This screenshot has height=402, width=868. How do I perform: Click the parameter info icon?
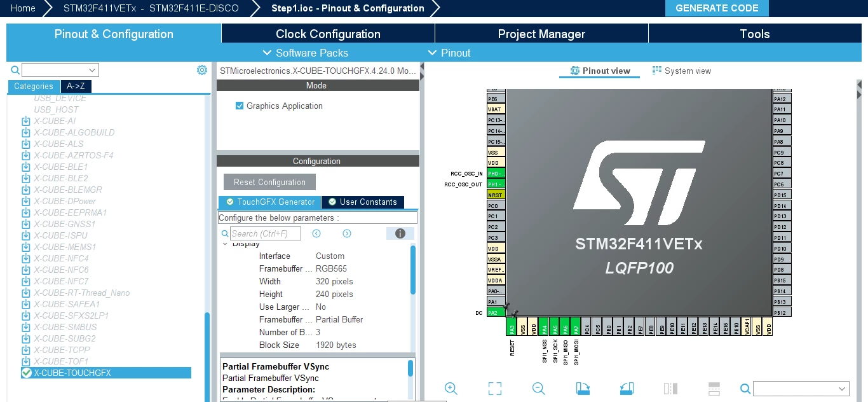click(400, 233)
